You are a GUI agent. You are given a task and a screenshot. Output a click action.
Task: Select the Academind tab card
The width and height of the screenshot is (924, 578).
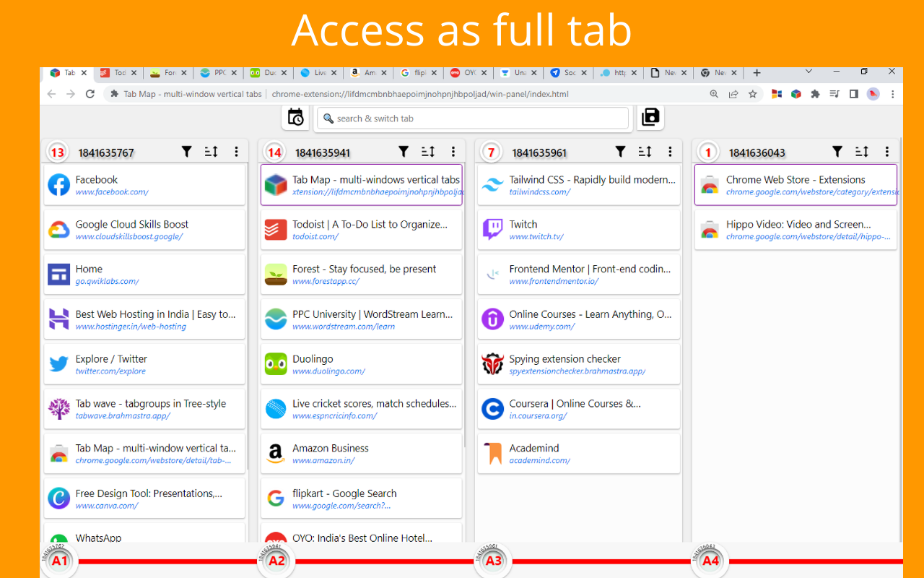[579, 454]
